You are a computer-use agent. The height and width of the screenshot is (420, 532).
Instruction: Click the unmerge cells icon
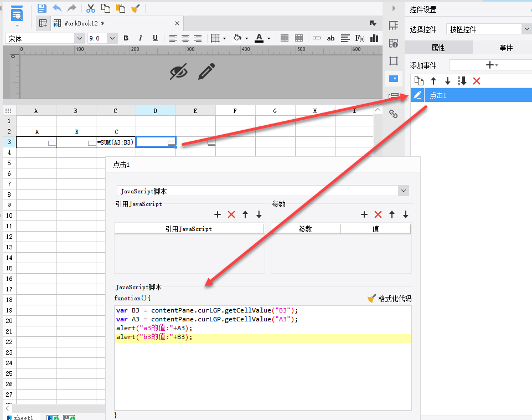click(x=299, y=38)
